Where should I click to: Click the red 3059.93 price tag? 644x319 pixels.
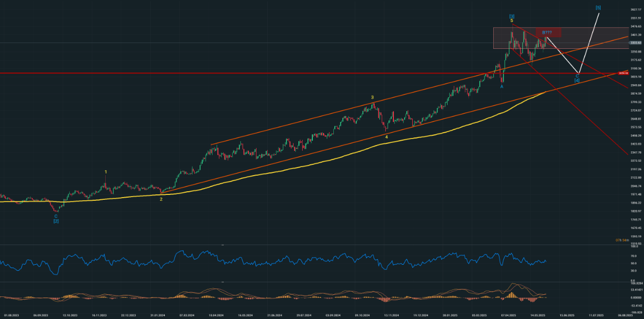pyautogui.click(x=623, y=73)
